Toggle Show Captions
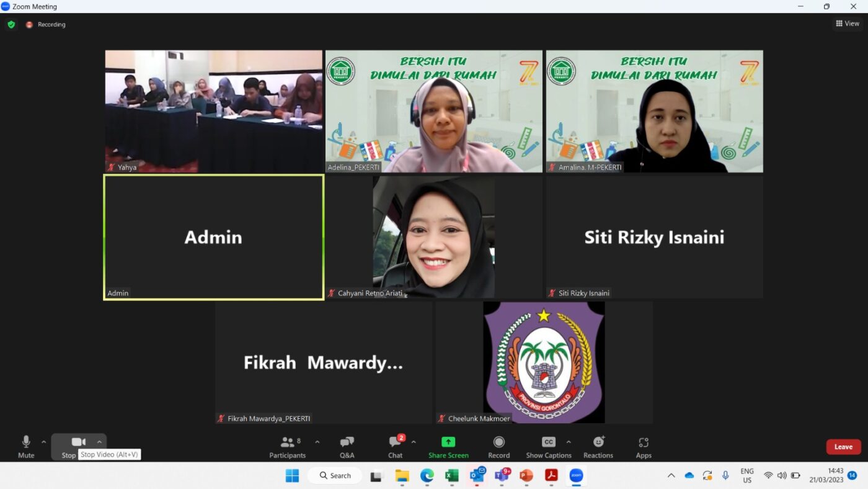868x489 pixels. [x=548, y=447]
